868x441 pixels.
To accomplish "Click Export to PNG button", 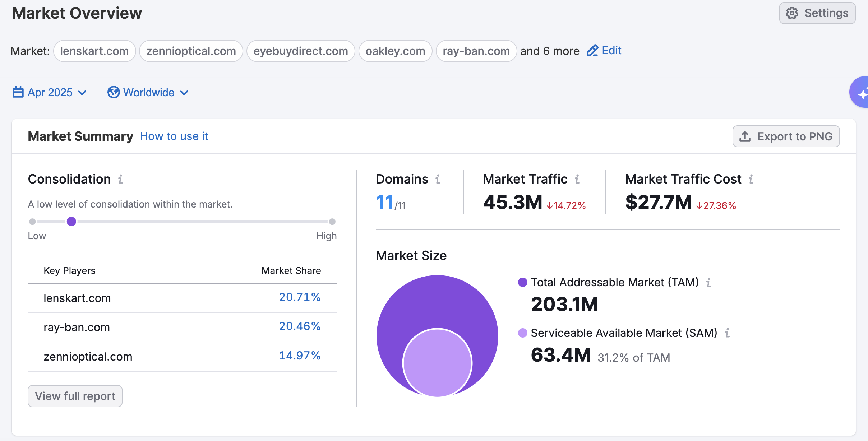I will click(x=786, y=136).
